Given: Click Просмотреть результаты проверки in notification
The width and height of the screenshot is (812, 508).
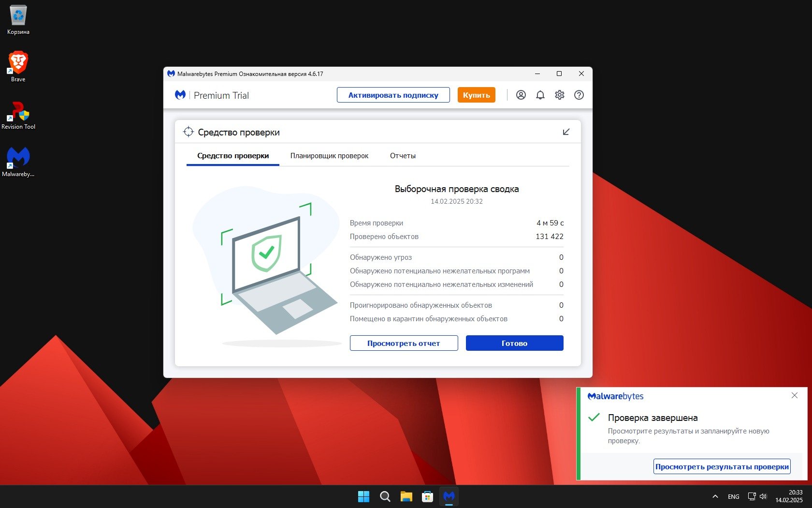Looking at the screenshot, I should (722, 466).
